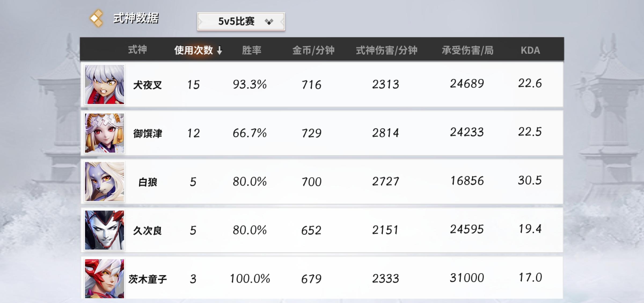Click gold per minute value 700
644x303 pixels.
click(311, 182)
